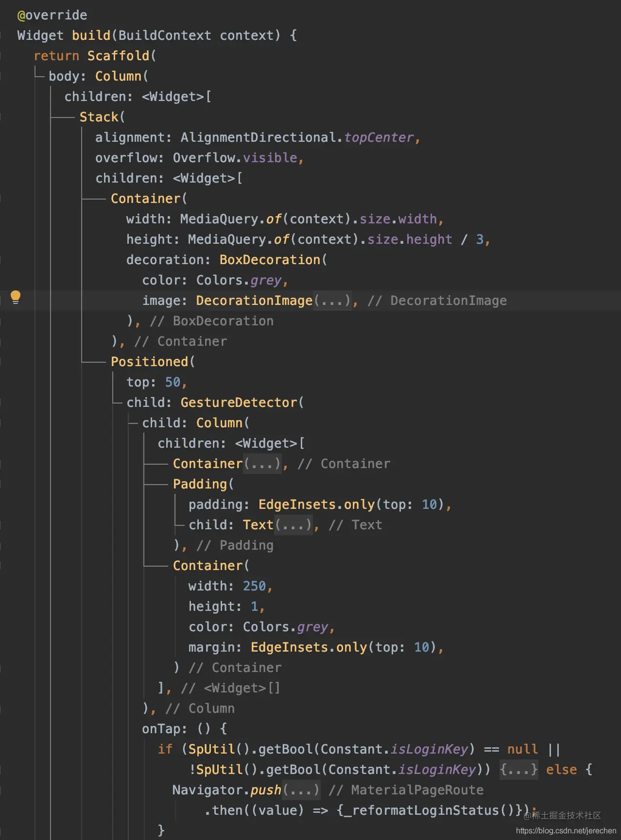
Task: Click SpUtil in the if condition
Action: tap(212, 749)
